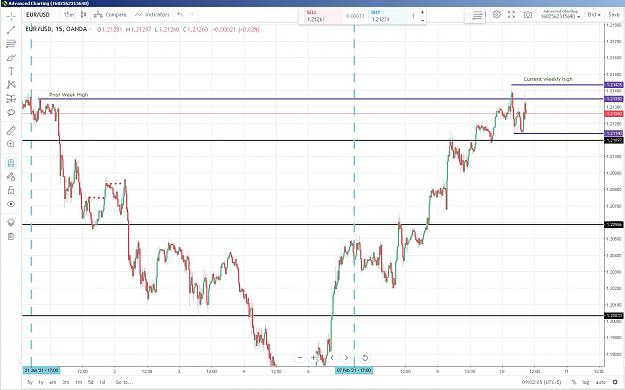Change the candlestick chart style
The width and height of the screenshot is (625, 390).
coord(83,15)
